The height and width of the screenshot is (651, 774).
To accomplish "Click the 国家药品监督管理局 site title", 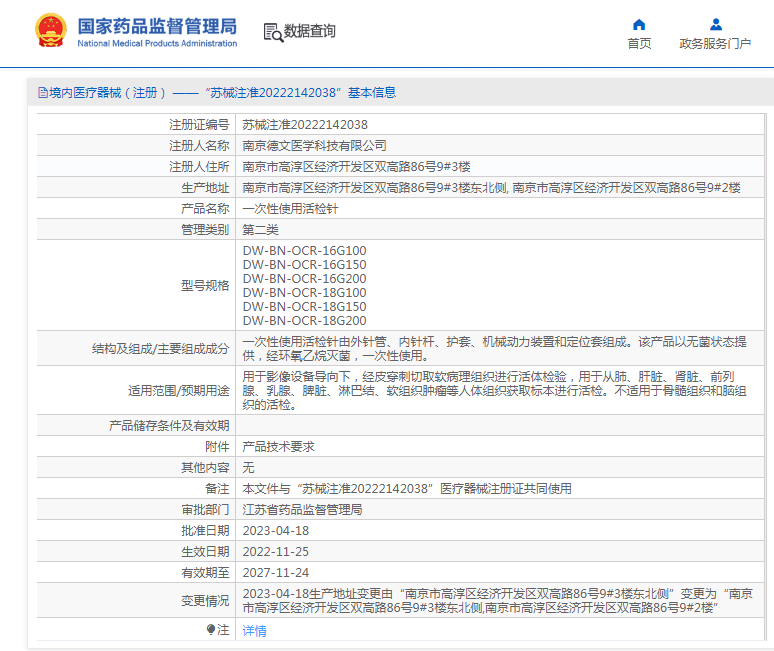I will (x=157, y=25).
